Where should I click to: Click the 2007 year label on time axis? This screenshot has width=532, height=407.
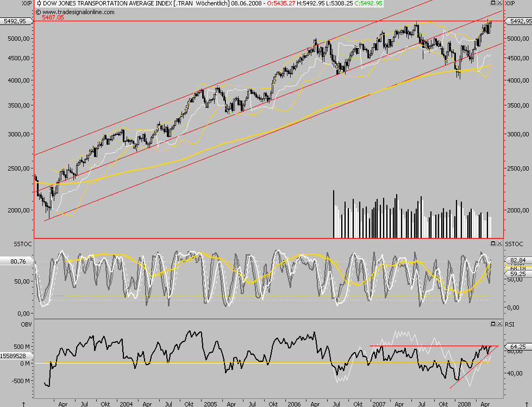379,404
